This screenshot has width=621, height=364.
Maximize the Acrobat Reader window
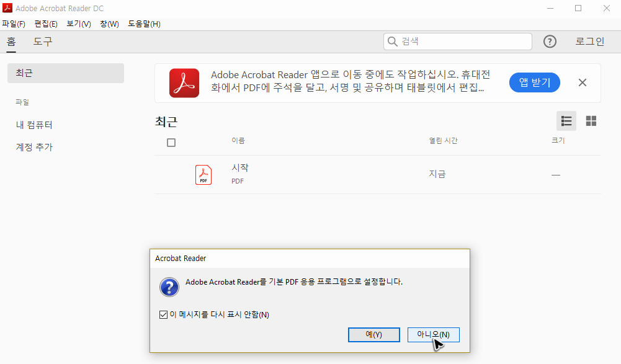578,8
